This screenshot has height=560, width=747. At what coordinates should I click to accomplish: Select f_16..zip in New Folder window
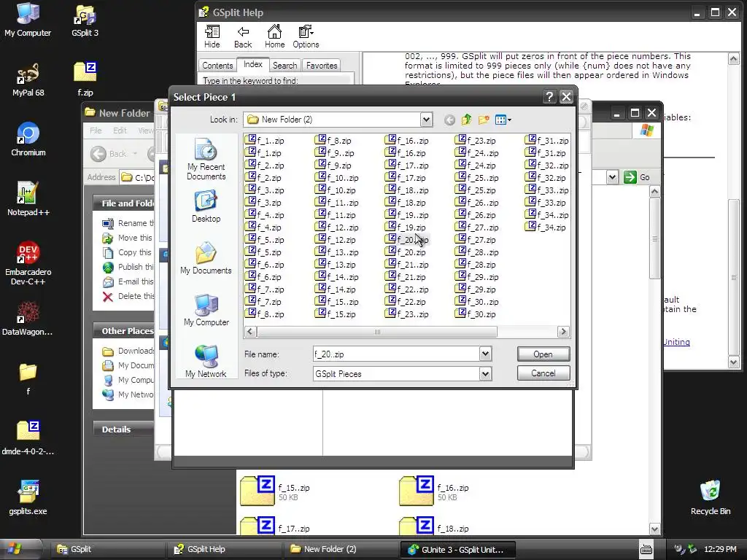pyautogui.click(x=433, y=491)
